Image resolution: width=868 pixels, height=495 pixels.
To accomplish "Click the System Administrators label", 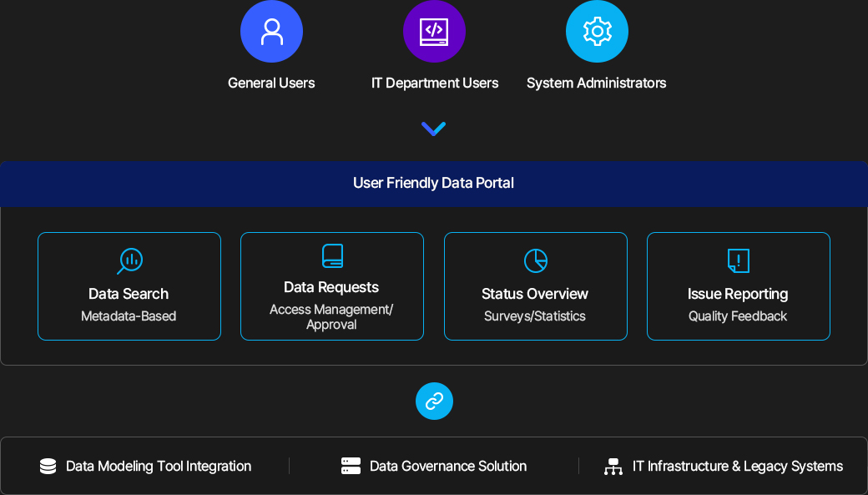I will point(596,83).
